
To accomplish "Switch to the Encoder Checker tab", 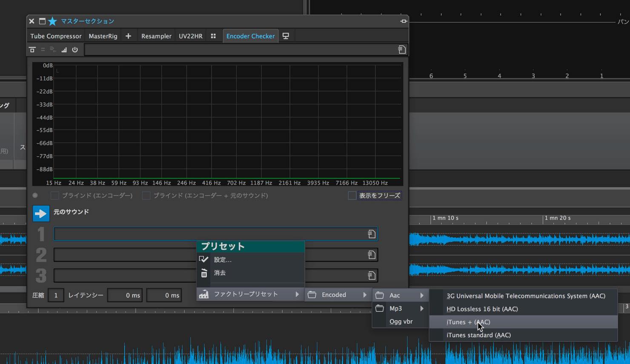I will (x=250, y=36).
